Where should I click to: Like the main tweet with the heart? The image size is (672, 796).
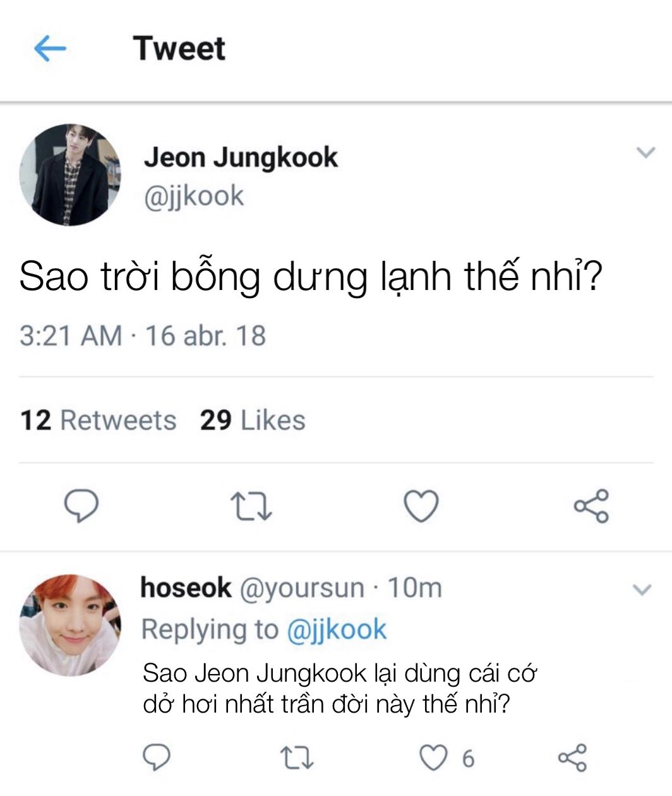(421, 507)
